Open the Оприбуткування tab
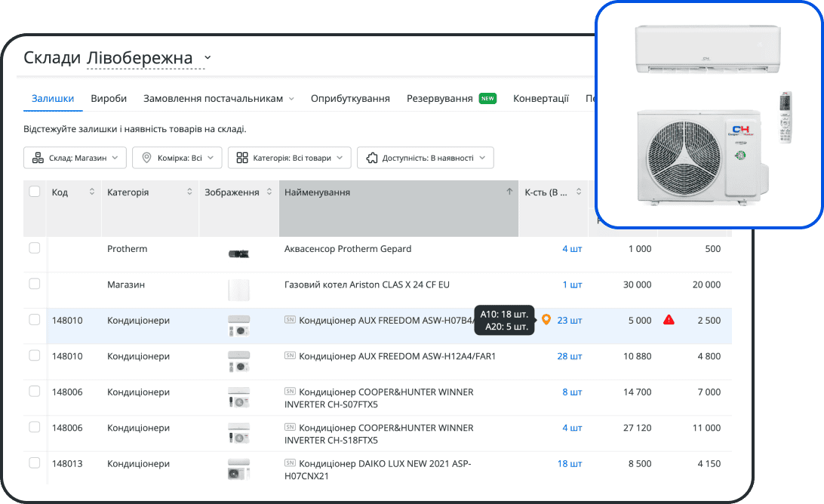The width and height of the screenshot is (824, 504). point(349,98)
